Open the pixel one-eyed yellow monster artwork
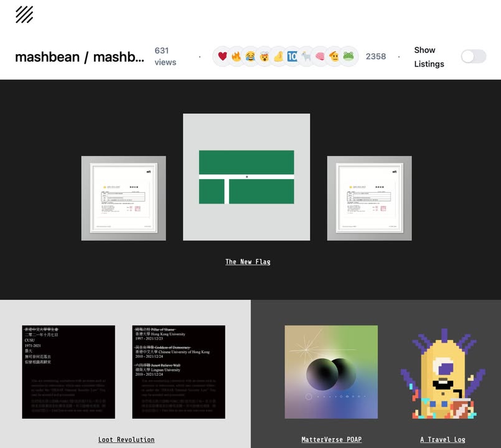 pyautogui.click(x=442, y=373)
